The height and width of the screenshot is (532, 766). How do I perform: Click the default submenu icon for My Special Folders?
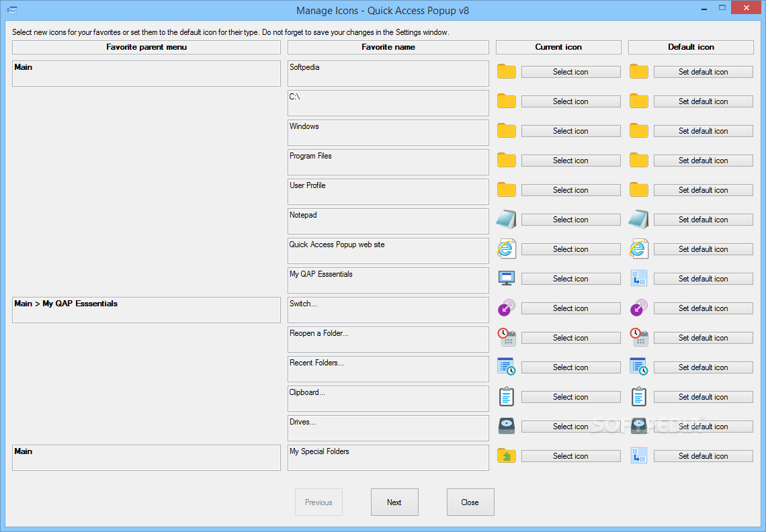pyautogui.click(x=639, y=456)
